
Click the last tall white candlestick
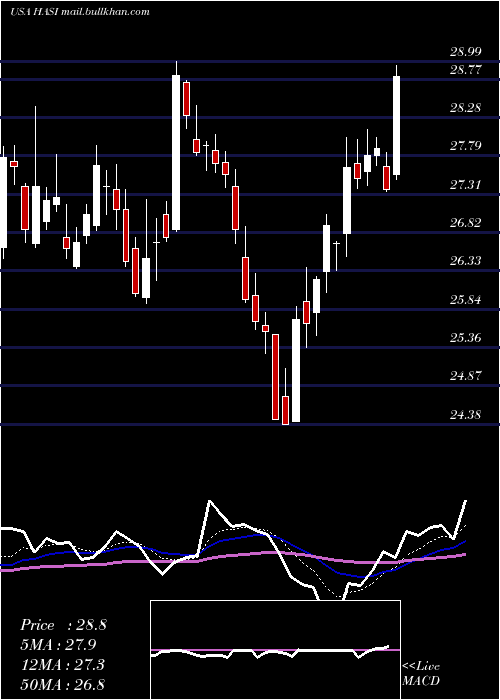click(x=396, y=125)
